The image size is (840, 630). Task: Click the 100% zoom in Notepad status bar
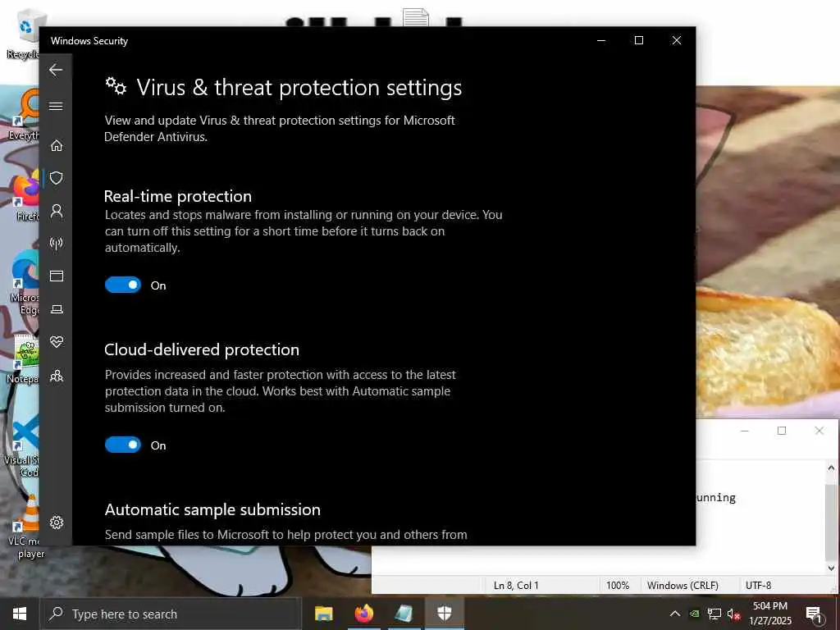tap(618, 586)
